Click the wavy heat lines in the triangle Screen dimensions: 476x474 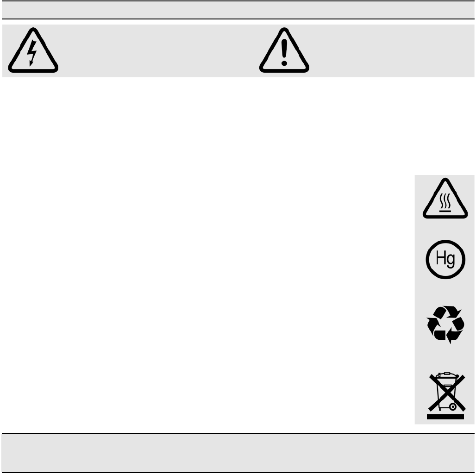pos(445,201)
